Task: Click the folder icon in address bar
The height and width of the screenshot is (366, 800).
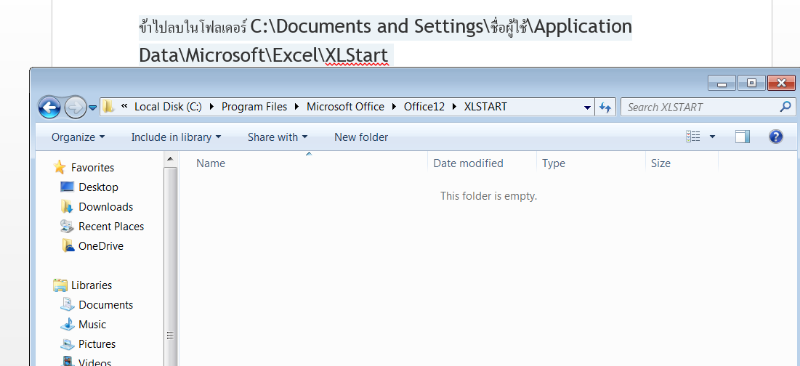Action: [108, 107]
